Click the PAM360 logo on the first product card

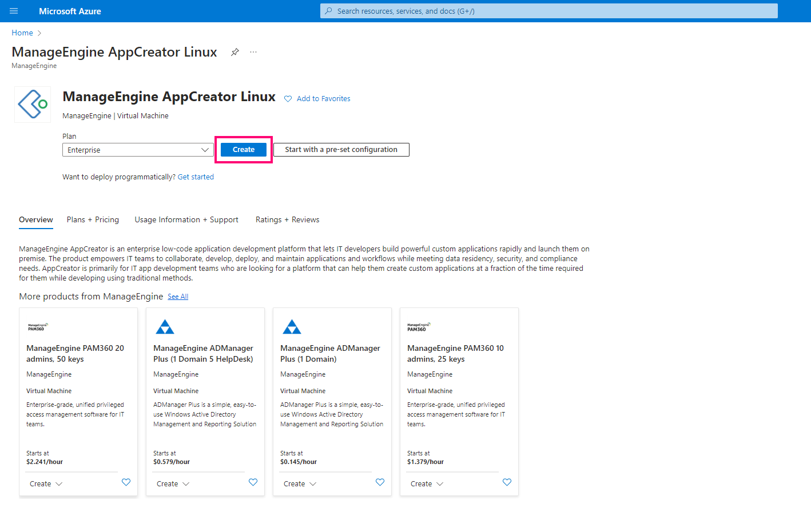[38, 326]
